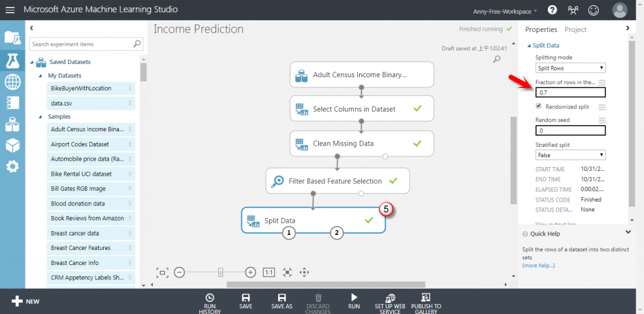The width and height of the screenshot is (644, 314).
Task: Select Breast cancer data item
Action: click(x=91, y=233)
